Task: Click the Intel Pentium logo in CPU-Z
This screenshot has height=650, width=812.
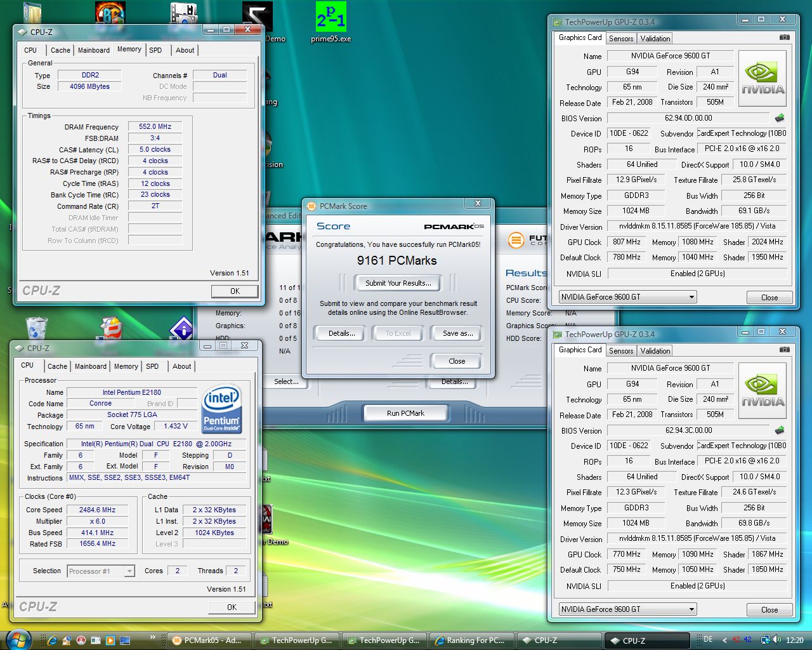Action: [x=221, y=409]
